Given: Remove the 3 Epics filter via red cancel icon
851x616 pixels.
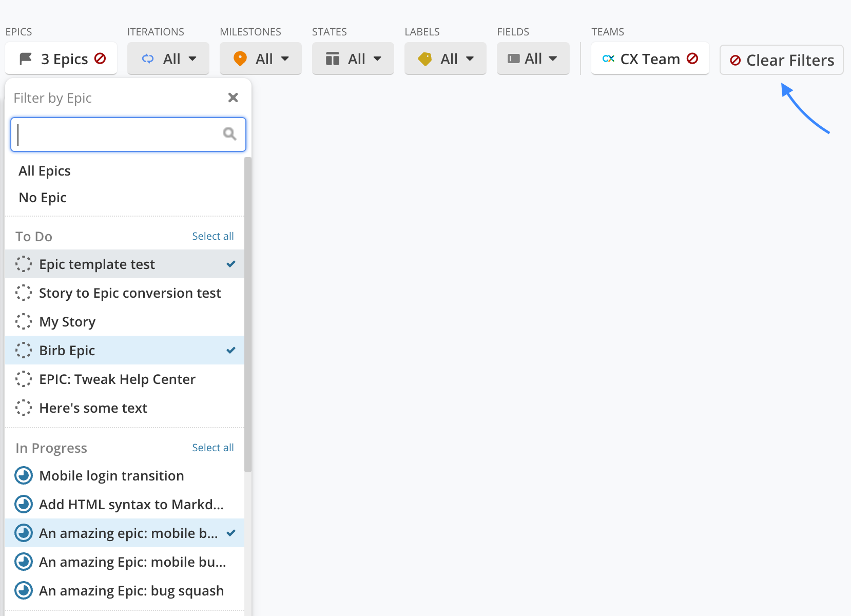Looking at the screenshot, I should click(x=101, y=59).
